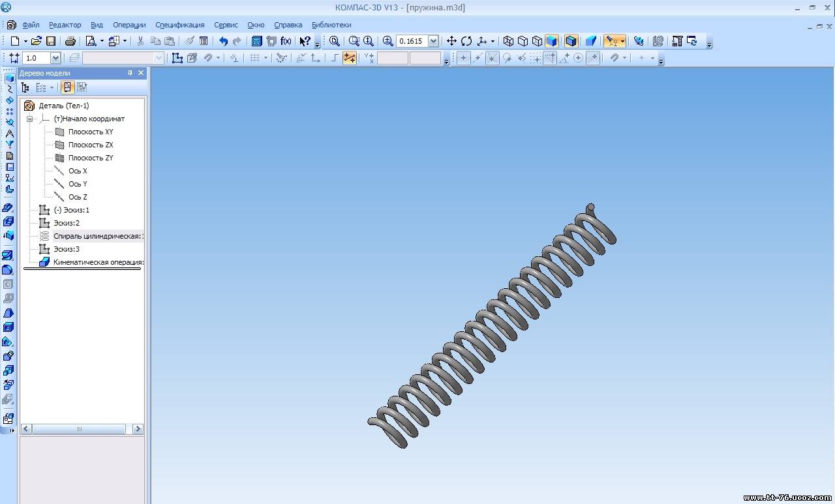Screen dimensions: 835x504
Task: Open the current scale 1.0 dropdown
Action: [x=55, y=58]
